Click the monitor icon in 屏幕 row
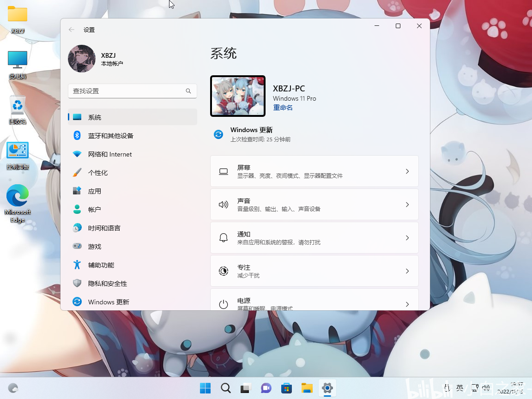 (224, 171)
